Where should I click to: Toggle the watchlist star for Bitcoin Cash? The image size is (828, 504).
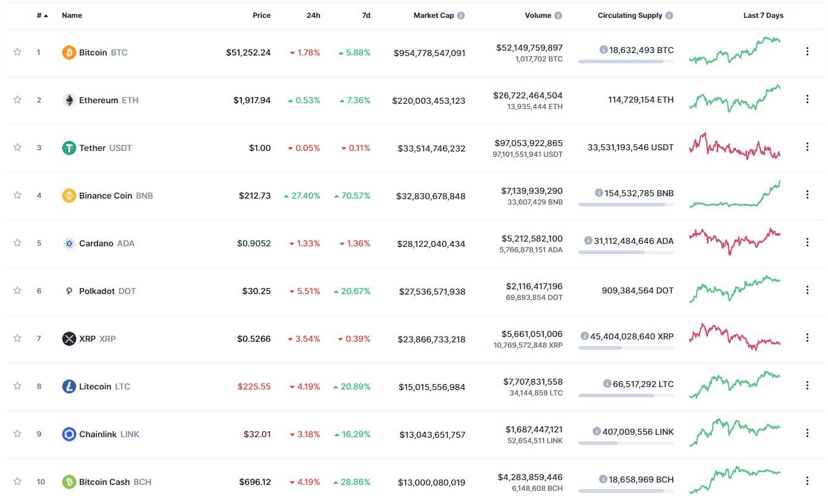point(17,481)
